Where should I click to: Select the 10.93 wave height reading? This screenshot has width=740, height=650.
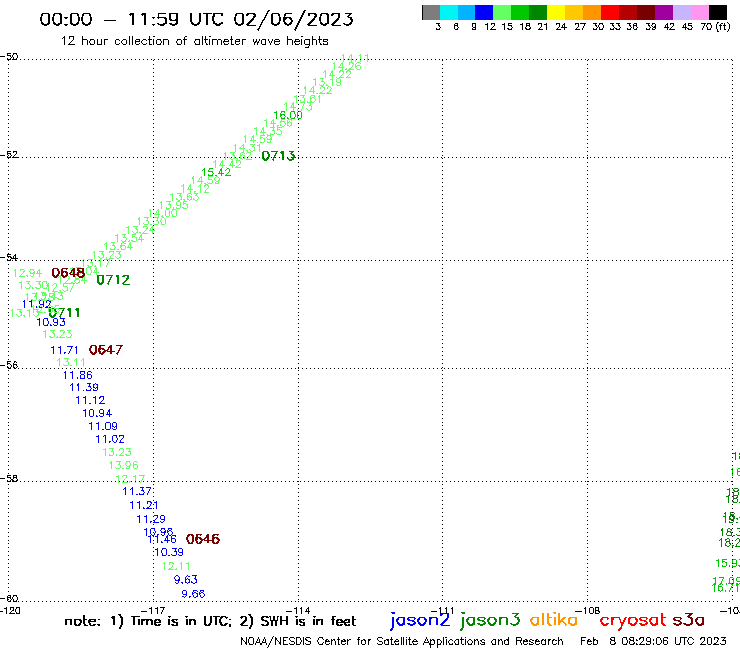pyautogui.click(x=51, y=322)
